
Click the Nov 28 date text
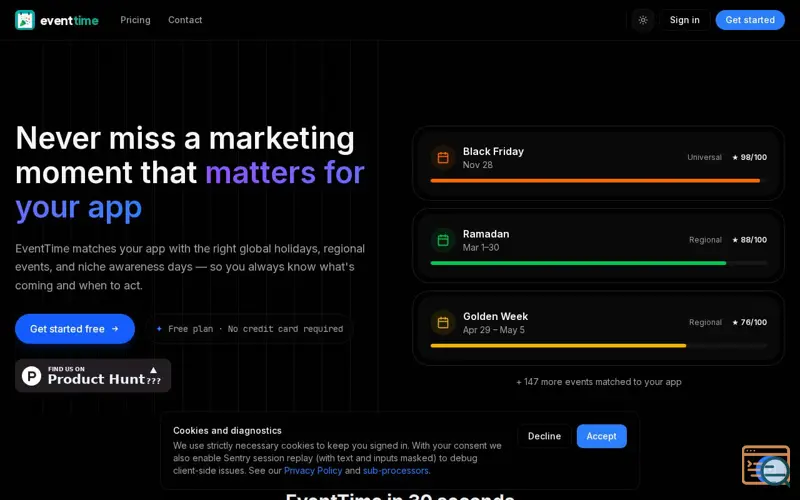[x=478, y=165]
